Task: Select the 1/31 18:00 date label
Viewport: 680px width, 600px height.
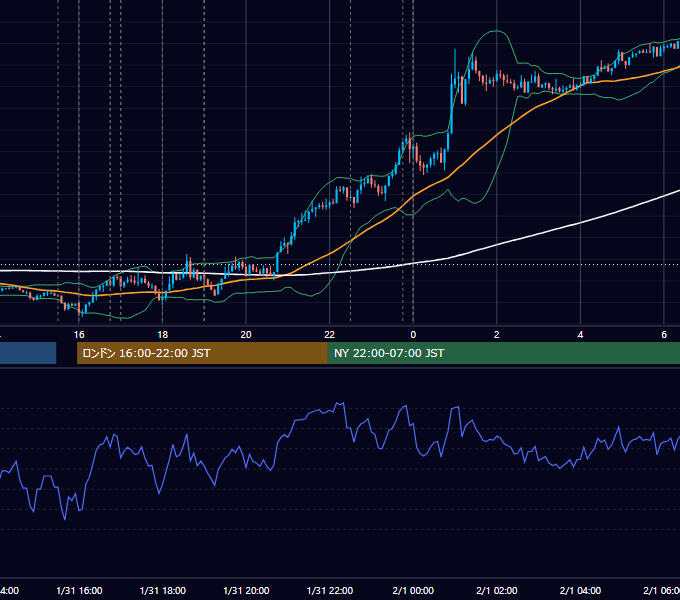Action: pos(163,590)
